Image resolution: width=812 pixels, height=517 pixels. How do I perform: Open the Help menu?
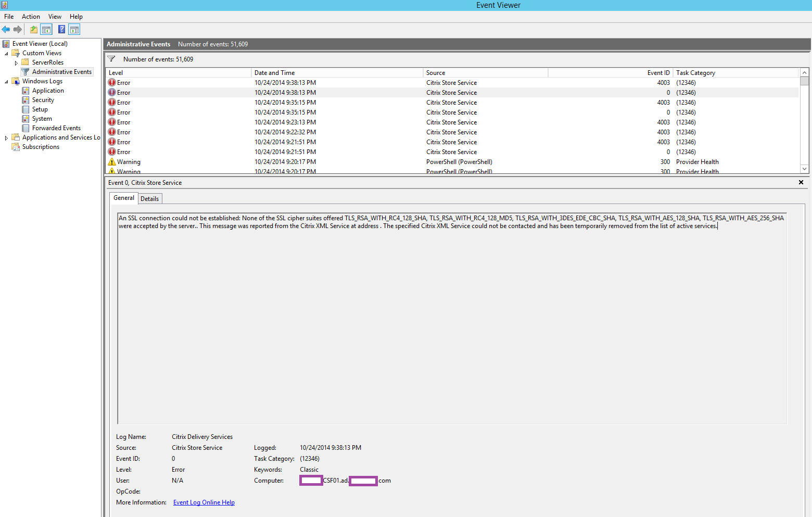tap(76, 17)
